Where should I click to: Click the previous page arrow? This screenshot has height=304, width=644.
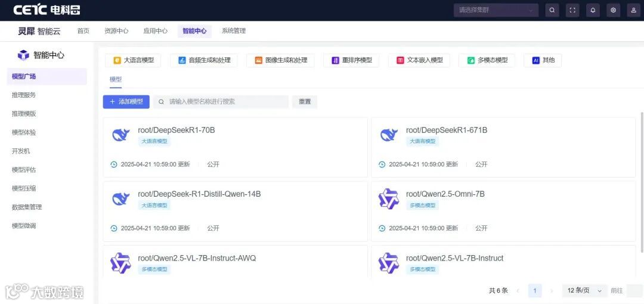pyautogui.click(x=518, y=290)
